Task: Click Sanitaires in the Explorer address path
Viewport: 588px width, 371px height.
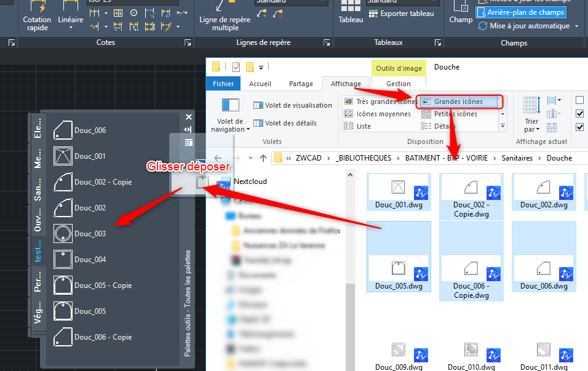Action: pos(517,158)
